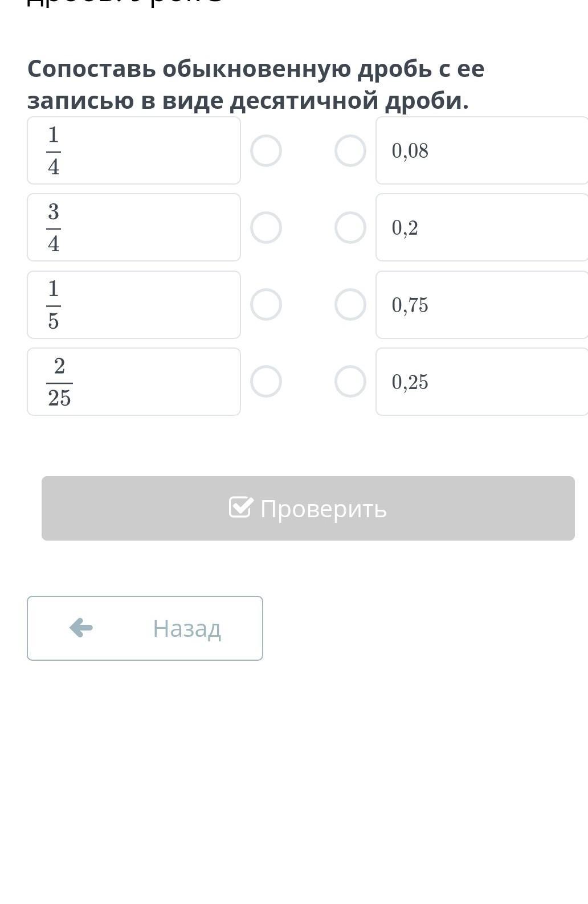Click the fraction 3/4 card
588x904 pixels.
[134, 228]
